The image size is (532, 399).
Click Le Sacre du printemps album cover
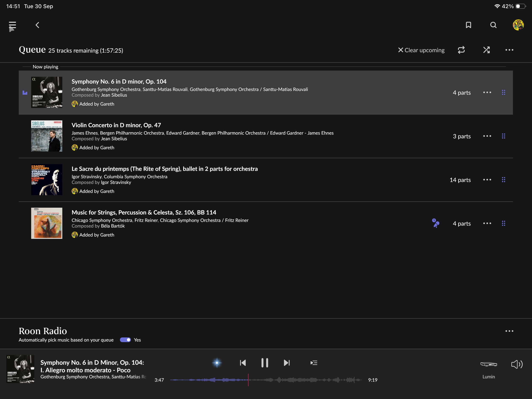[x=47, y=179]
